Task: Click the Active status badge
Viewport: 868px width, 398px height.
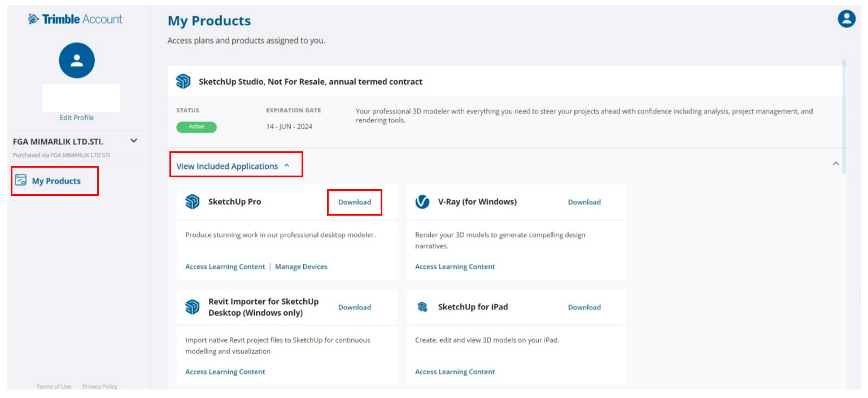Action: coord(197,127)
